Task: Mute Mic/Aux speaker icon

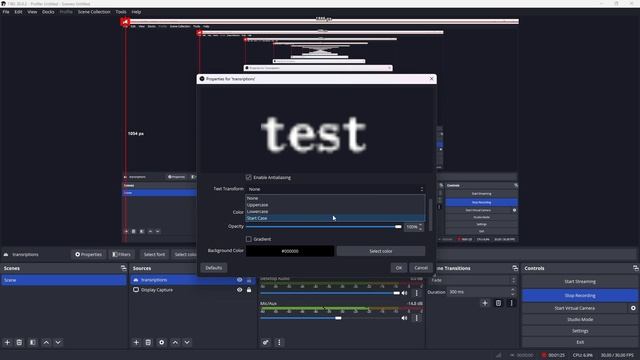Action: (x=404, y=318)
